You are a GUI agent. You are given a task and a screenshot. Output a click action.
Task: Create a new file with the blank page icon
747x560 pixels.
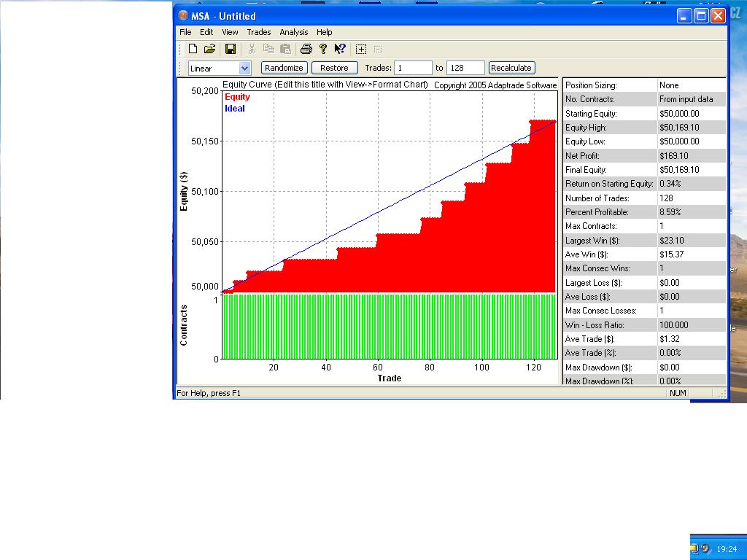pos(193,49)
